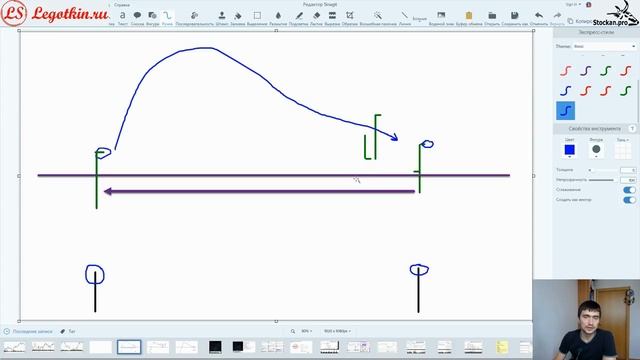Viewport: 640px width, 360px height.
Task: Open the blue color swatch picker
Action: [569, 151]
